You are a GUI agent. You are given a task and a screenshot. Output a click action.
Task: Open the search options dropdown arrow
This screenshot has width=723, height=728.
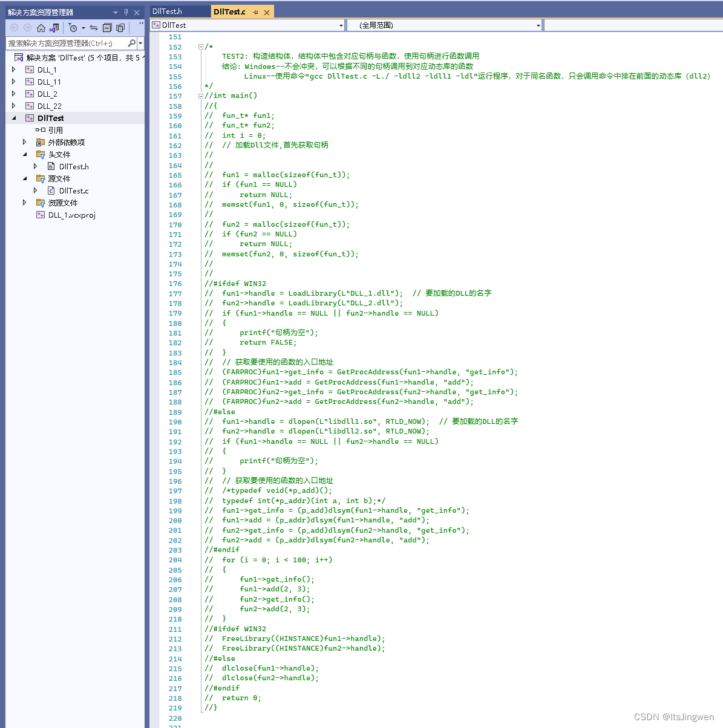[x=140, y=43]
